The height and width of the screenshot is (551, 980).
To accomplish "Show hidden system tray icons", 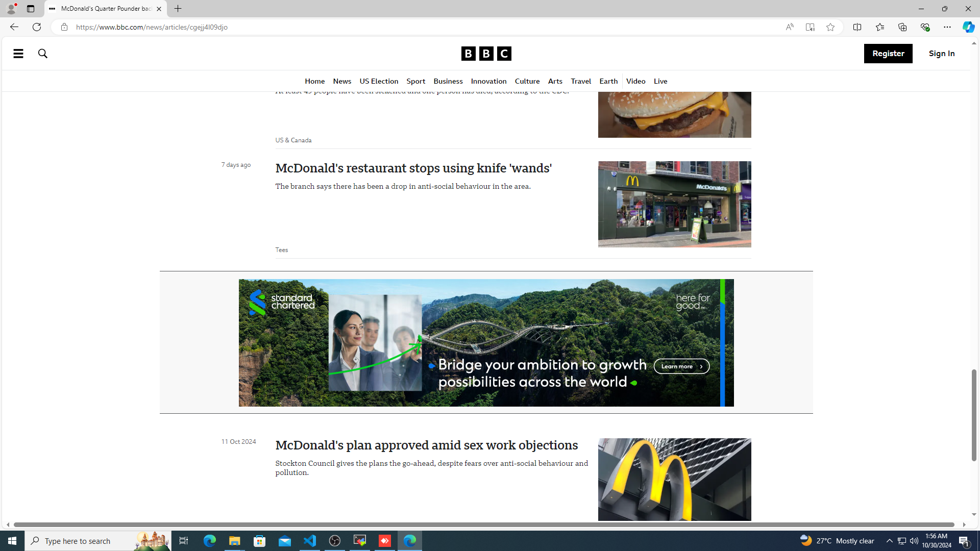I will click(x=889, y=541).
